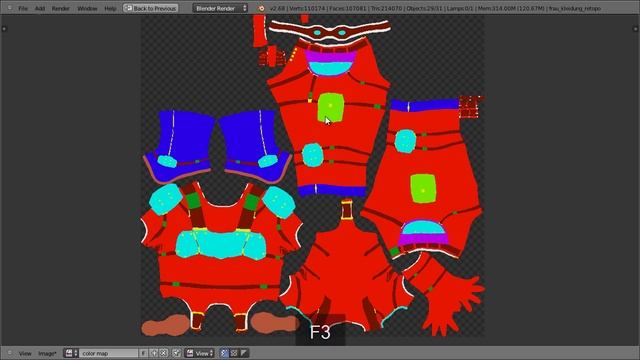Select the color and alpha draw channels icon
Image resolution: width=640 pixels, height=360 pixels.
coord(224,353)
